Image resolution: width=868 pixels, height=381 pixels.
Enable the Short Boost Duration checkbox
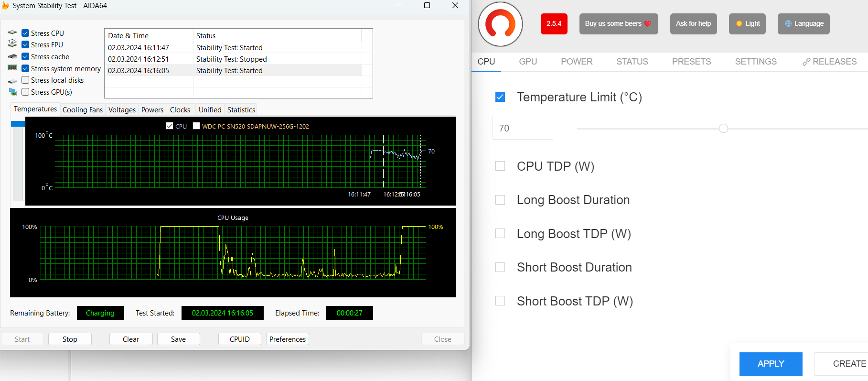pyautogui.click(x=500, y=267)
